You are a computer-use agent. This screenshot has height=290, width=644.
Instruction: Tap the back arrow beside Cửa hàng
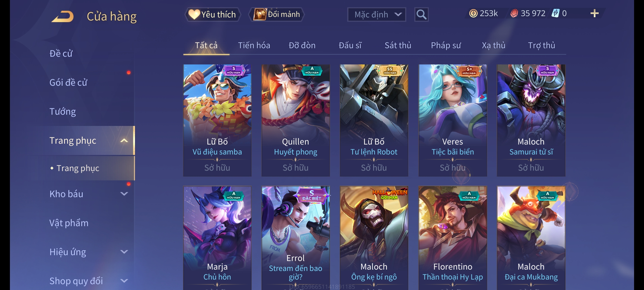(63, 16)
